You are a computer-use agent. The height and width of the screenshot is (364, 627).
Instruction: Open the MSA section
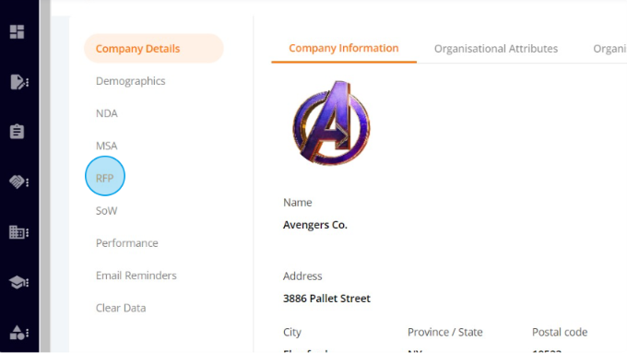click(x=106, y=146)
